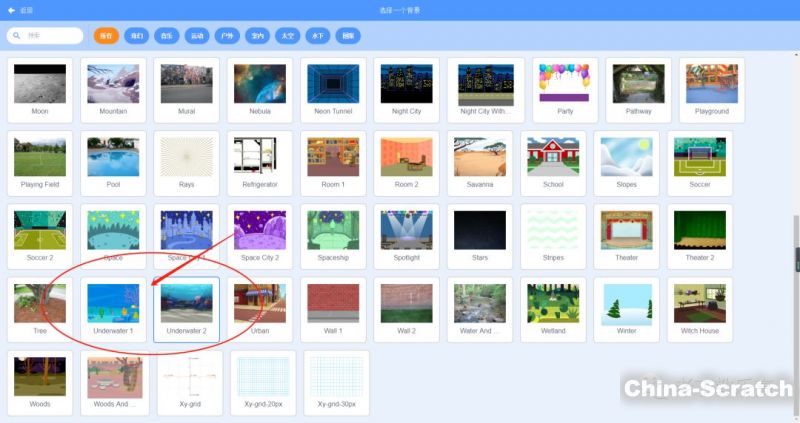Choose the Xy-grid backdrop
The width and height of the screenshot is (800, 423).
point(186,381)
